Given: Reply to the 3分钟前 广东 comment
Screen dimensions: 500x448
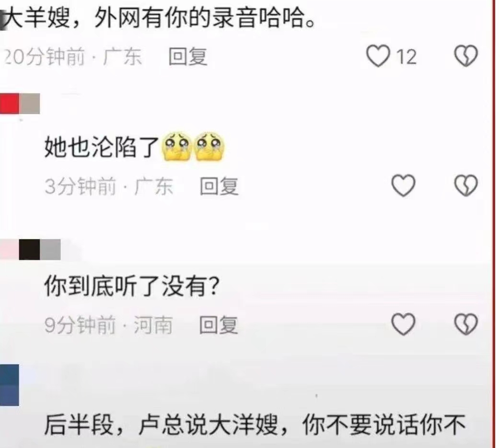Looking at the screenshot, I should 219,186.
